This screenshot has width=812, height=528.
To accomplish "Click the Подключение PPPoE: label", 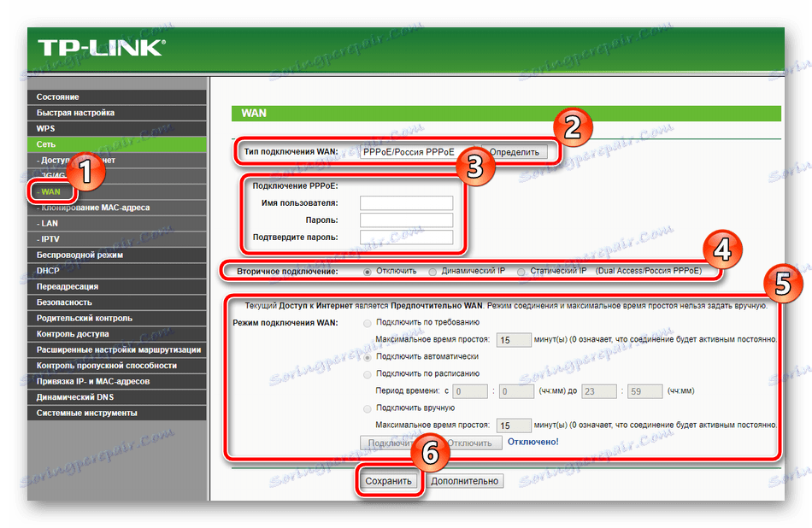I will click(x=295, y=186).
